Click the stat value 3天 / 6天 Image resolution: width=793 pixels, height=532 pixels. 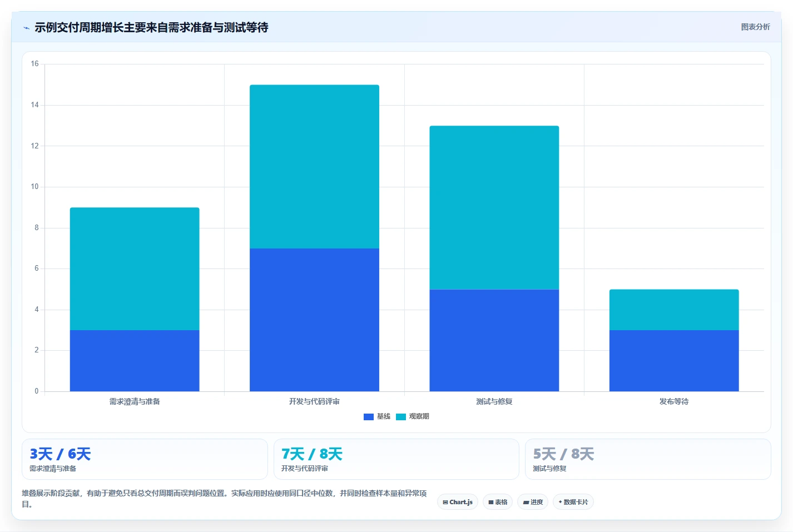pyautogui.click(x=60, y=454)
